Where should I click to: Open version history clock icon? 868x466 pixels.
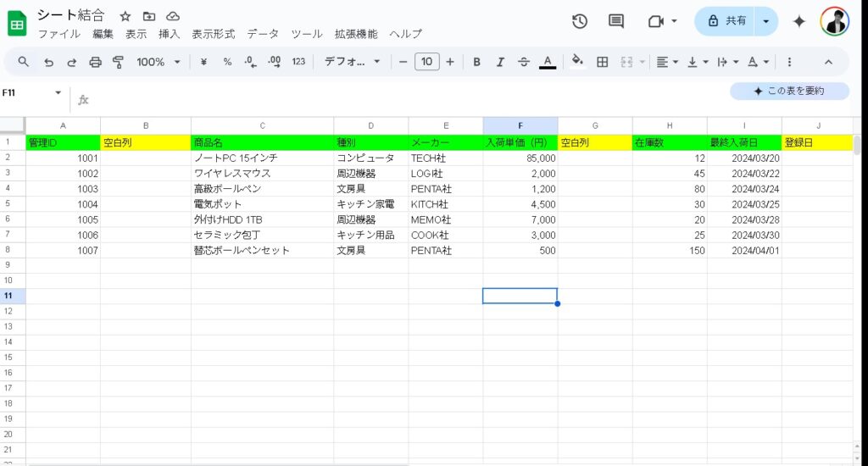point(580,21)
